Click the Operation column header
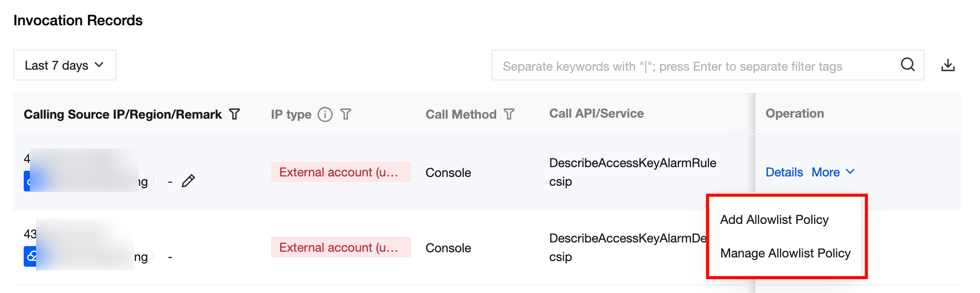Screen dimensions: 980x293 [795, 113]
